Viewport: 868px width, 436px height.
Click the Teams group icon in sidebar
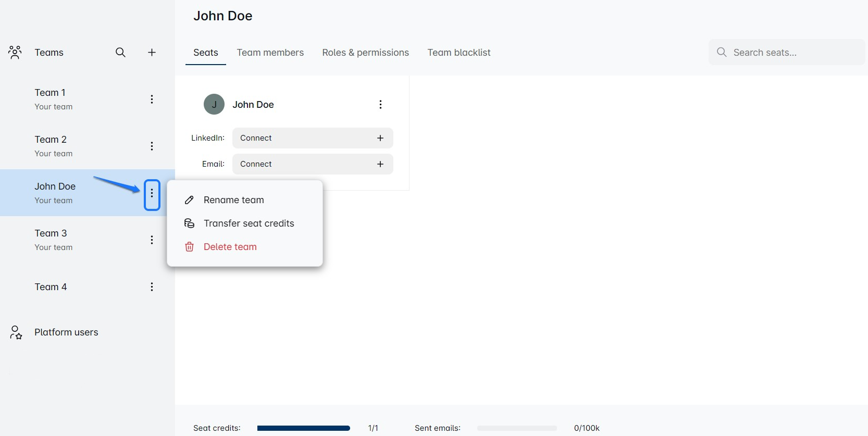[15, 53]
